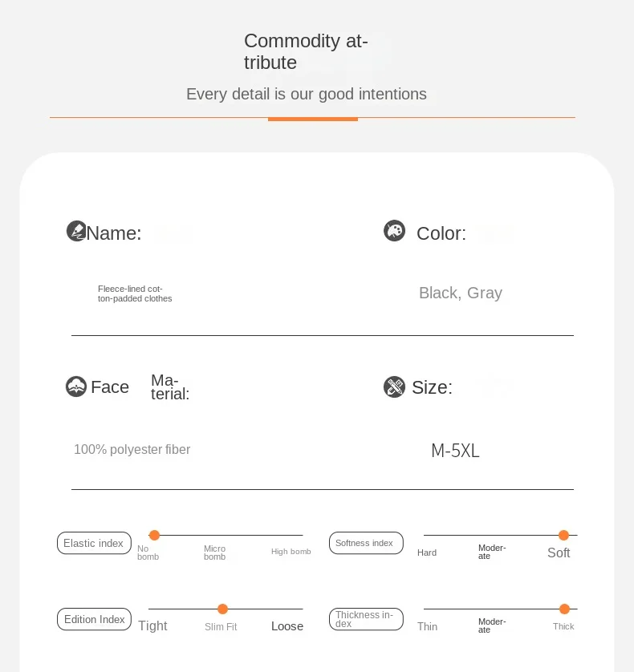Click the paint palette icon beside Color
Image resolution: width=634 pixels, height=672 pixels.
(x=394, y=232)
